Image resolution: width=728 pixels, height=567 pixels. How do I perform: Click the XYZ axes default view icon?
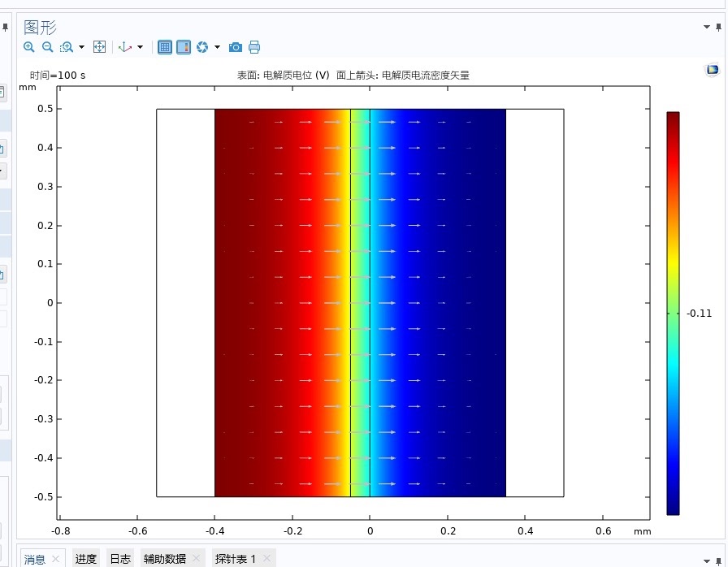pos(125,47)
